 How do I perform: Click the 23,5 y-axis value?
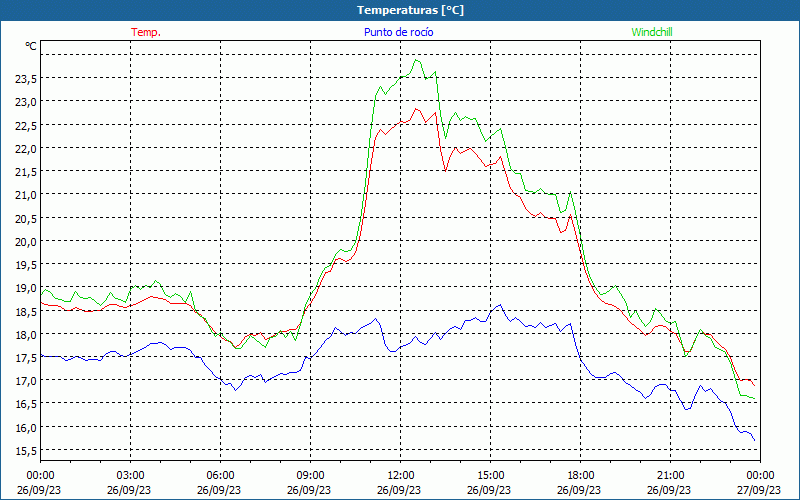[x=26, y=79]
